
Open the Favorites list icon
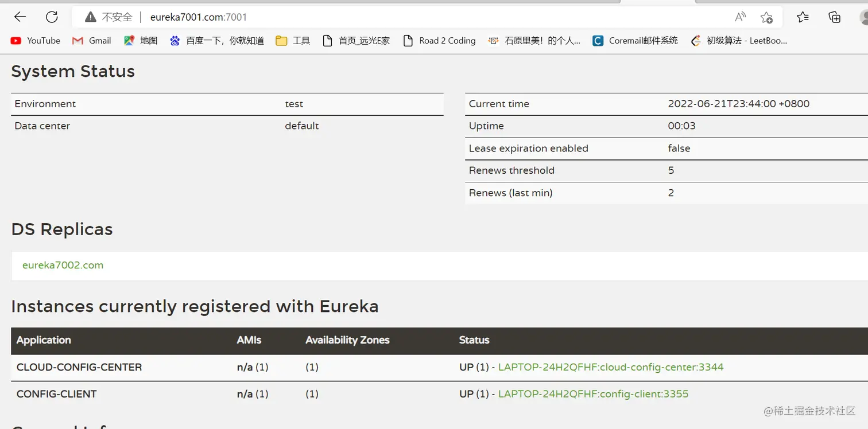tap(803, 17)
